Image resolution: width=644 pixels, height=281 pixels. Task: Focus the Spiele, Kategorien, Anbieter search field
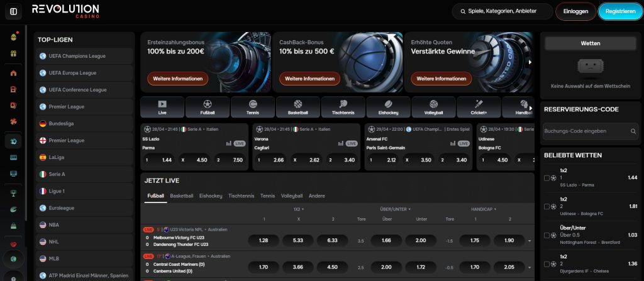click(x=502, y=11)
